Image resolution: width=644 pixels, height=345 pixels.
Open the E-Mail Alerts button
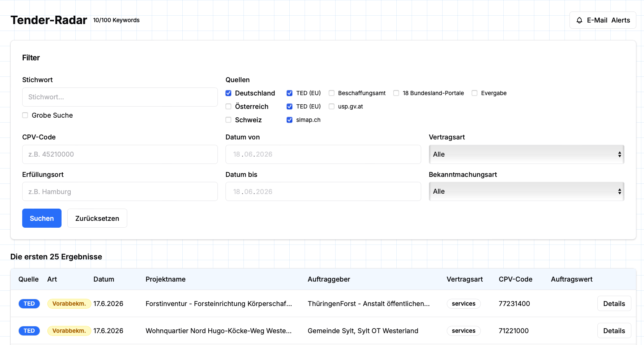603,20
